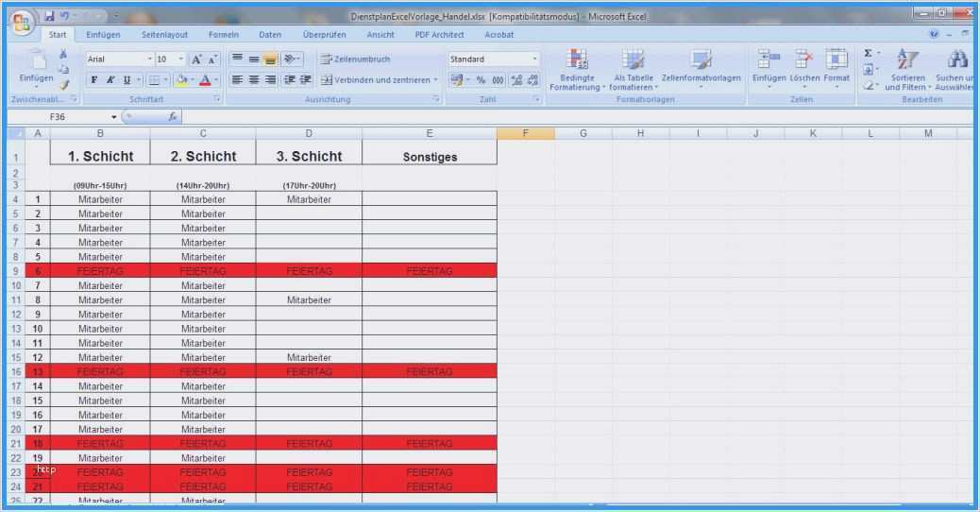Align cell content to bottom
Viewport: 980px width, 512px height.
[x=270, y=60]
